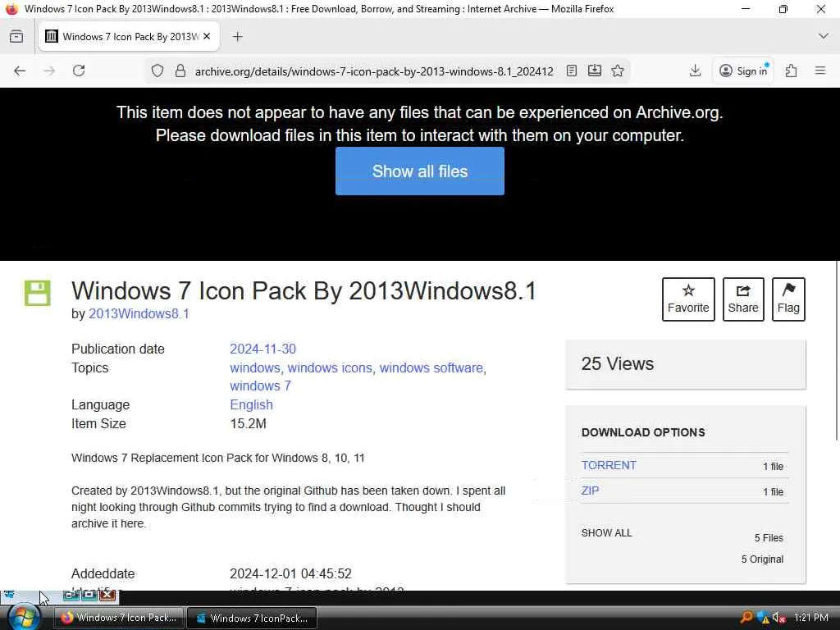Image resolution: width=840 pixels, height=630 pixels.
Task: Click the Show all files button
Action: (x=419, y=171)
